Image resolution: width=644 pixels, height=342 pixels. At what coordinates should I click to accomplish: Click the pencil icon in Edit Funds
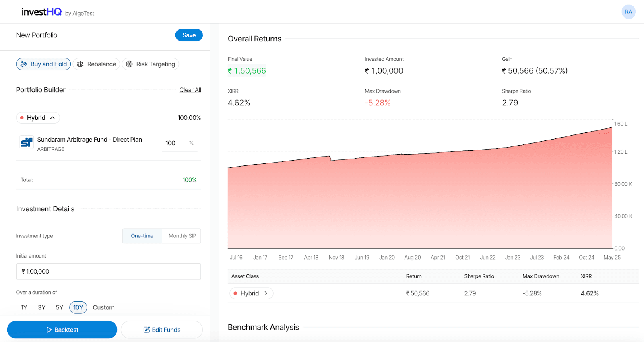(x=147, y=330)
